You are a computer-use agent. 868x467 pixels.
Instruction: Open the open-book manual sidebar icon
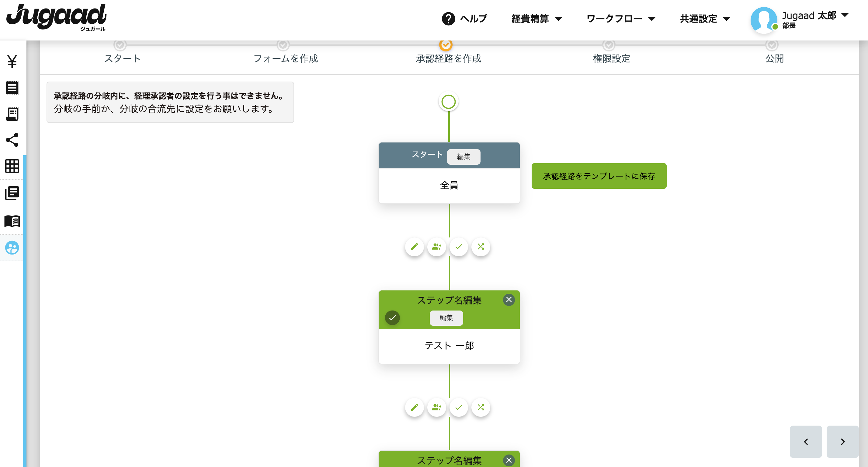click(x=12, y=221)
